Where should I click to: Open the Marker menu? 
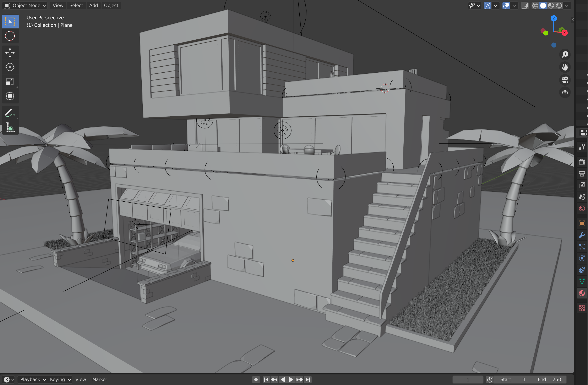[x=100, y=379]
